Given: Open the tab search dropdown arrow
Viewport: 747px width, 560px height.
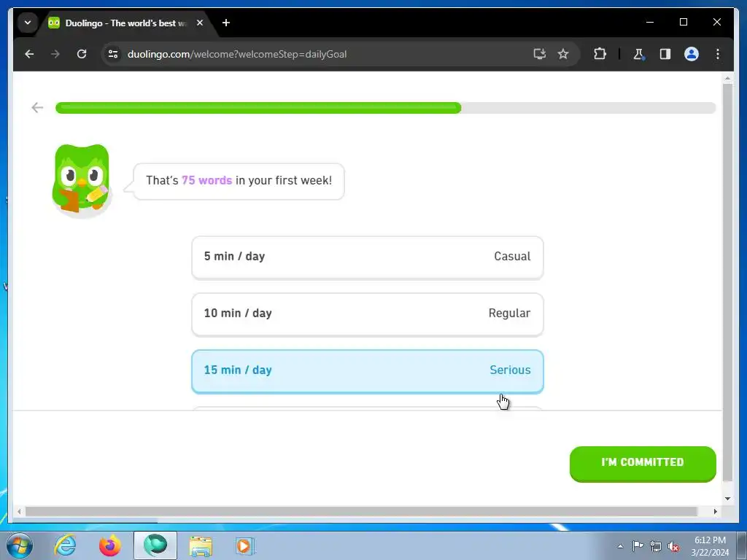Looking at the screenshot, I should [x=28, y=23].
